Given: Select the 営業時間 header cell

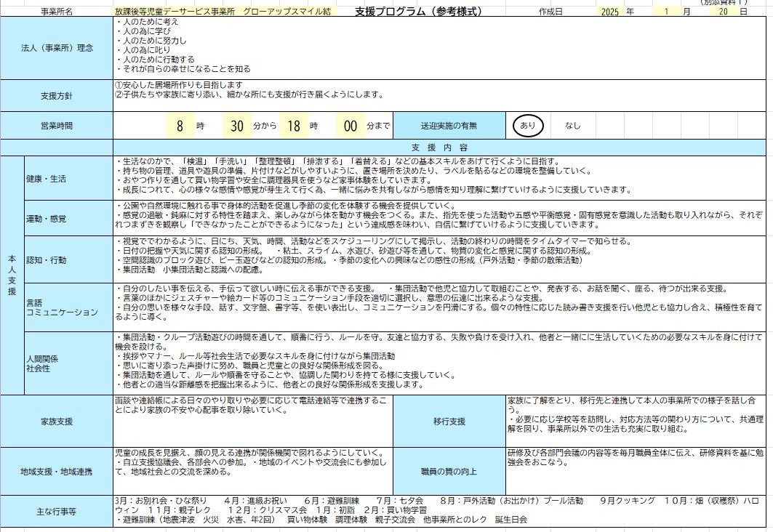Looking at the screenshot, I should 57,126.
